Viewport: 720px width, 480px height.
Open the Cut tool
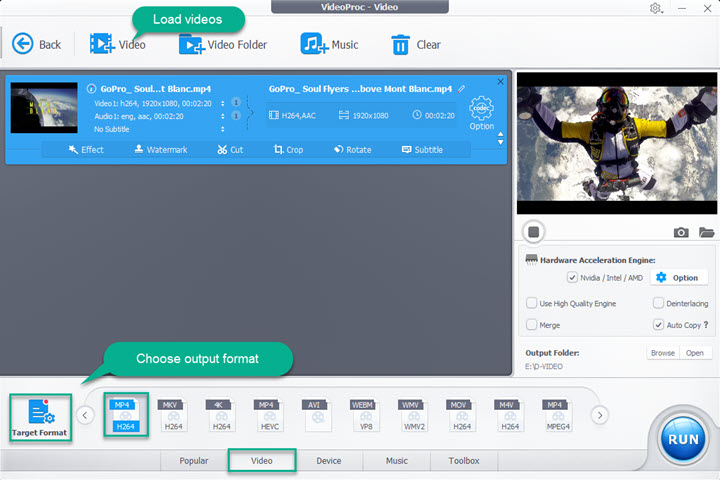(x=230, y=150)
